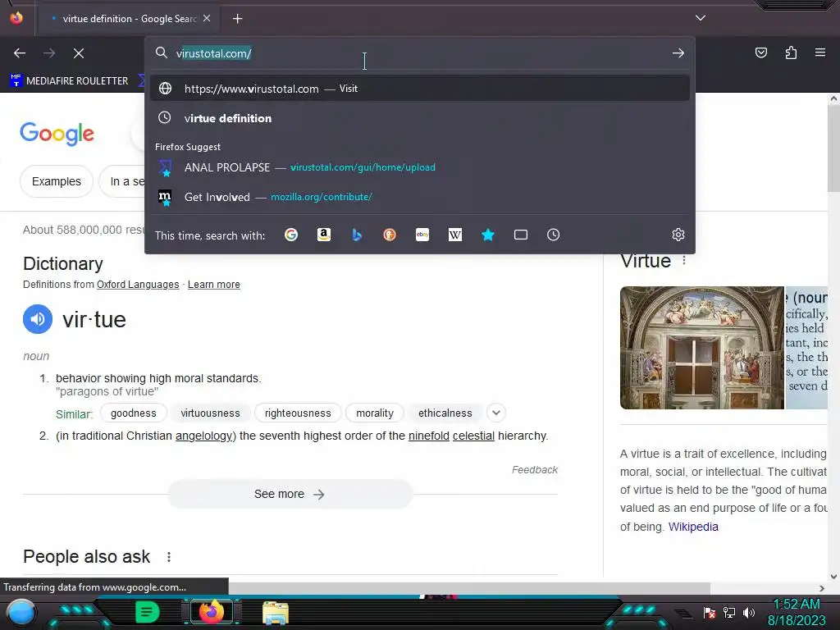Select the Get Involved mozilla.org suggestion
The height and width of the screenshot is (630, 840).
click(420, 197)
